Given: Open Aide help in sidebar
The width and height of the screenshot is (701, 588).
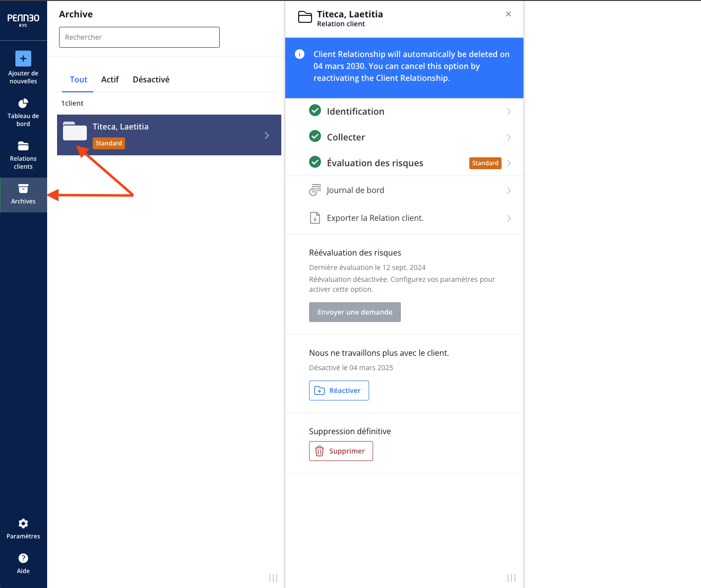Looking at the screenshot, I should click(23, 564).
